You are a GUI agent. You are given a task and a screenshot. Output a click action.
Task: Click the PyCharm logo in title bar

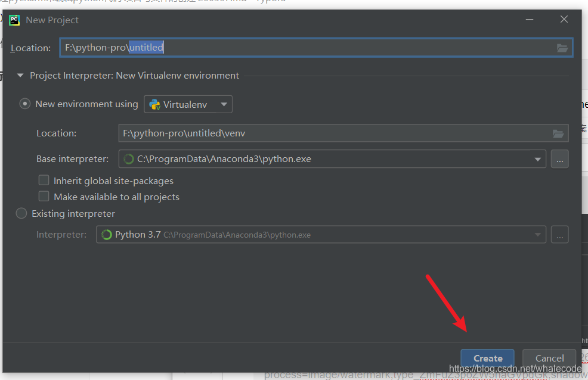tap(14, 20)
